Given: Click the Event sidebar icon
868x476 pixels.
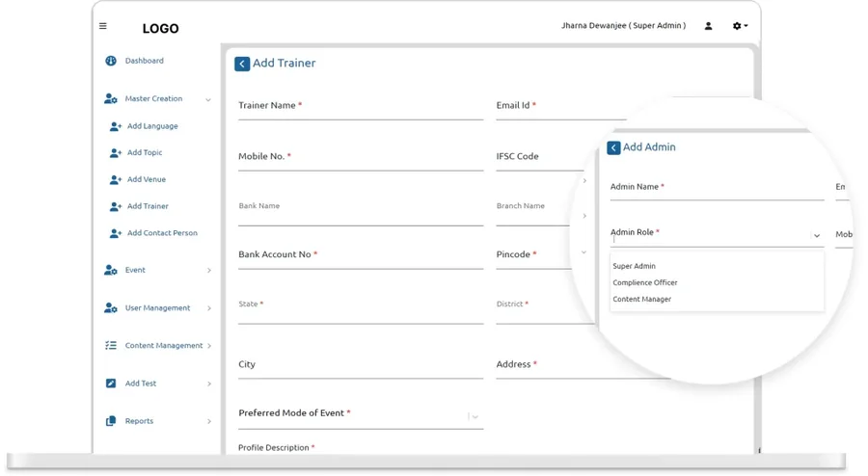Looking at the screenshot, I should pos(111,271).
